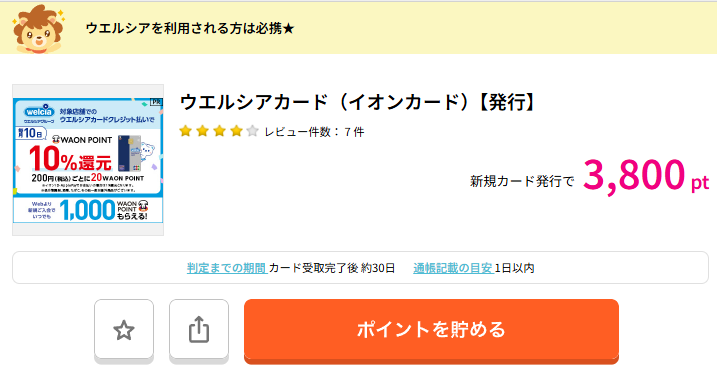
Task: Click the 3,800 pt point value
Action: click(x=646, y=176)
